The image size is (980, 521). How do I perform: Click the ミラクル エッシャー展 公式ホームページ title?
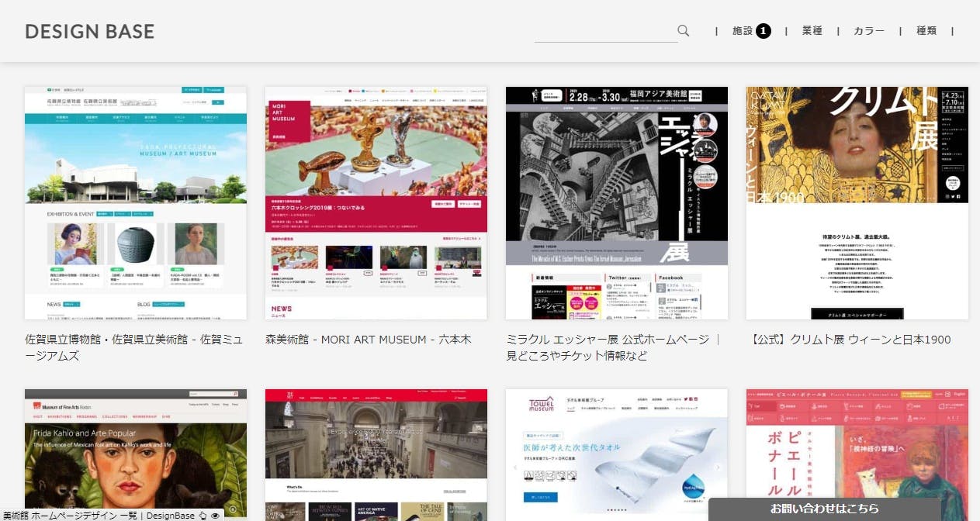613,347
